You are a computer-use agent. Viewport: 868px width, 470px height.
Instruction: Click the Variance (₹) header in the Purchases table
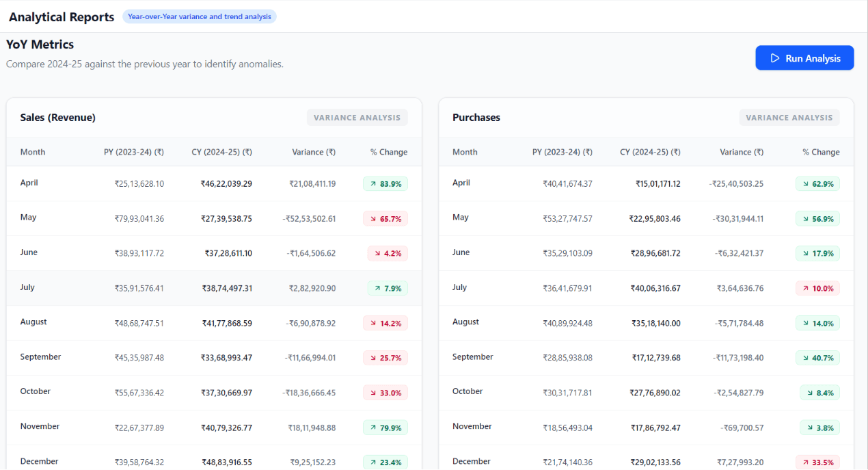(742, 152)
